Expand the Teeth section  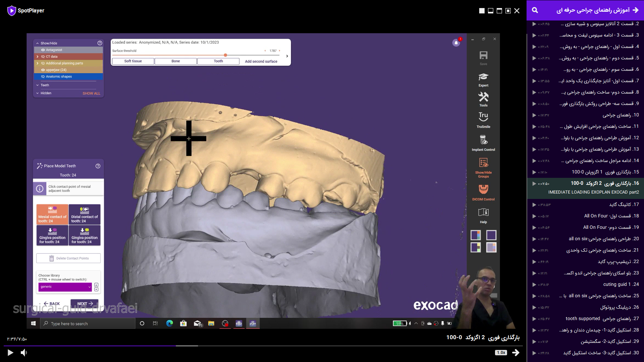pyautogui.click(x=38, y=85)
